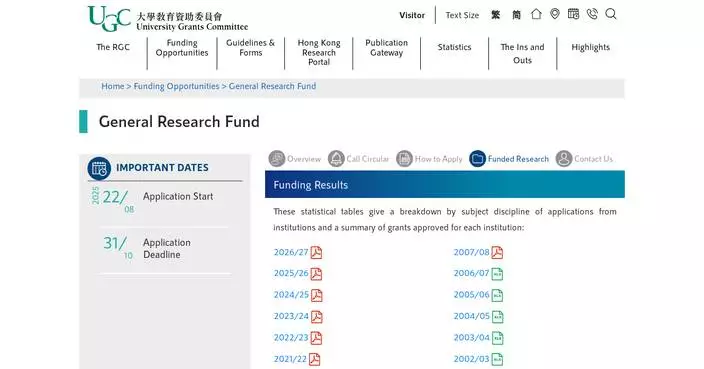Click General Research Fund in the breadcrumb
Screen dimensions: 704x369
point(272,86)
